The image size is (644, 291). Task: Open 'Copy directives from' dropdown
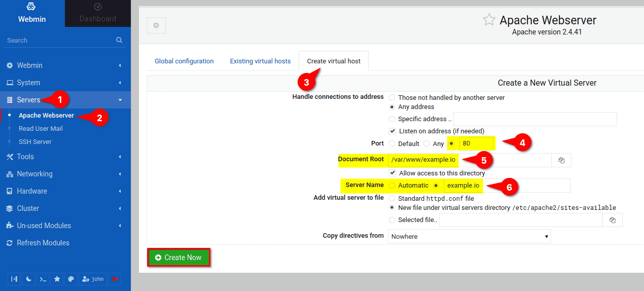click(470, 236)
